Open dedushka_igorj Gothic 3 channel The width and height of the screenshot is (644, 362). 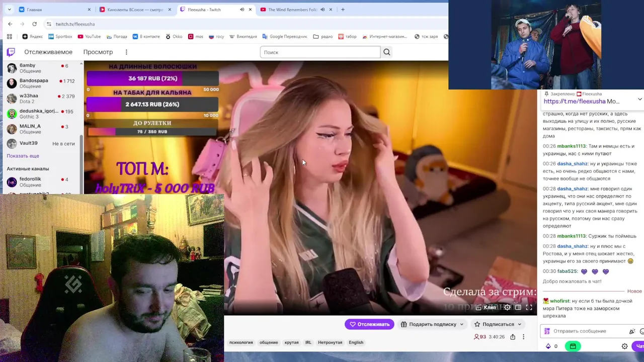41,114
